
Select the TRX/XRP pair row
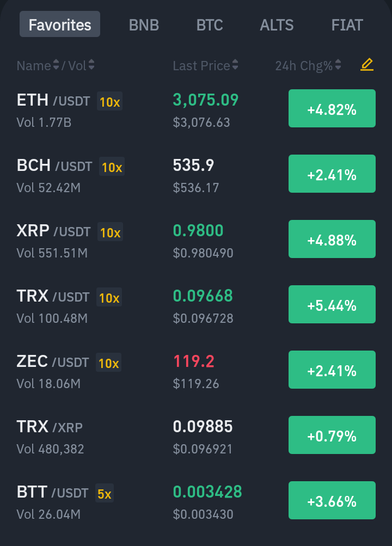tap(196, 435)
